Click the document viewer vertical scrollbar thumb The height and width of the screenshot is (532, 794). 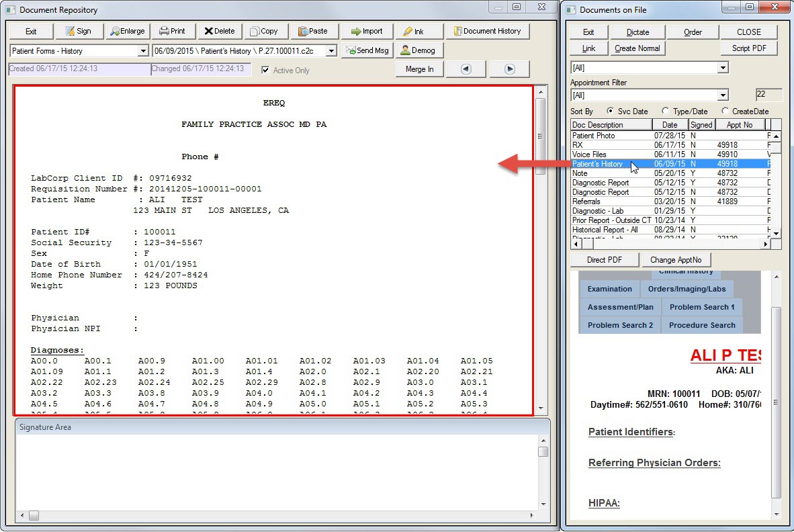541,136
